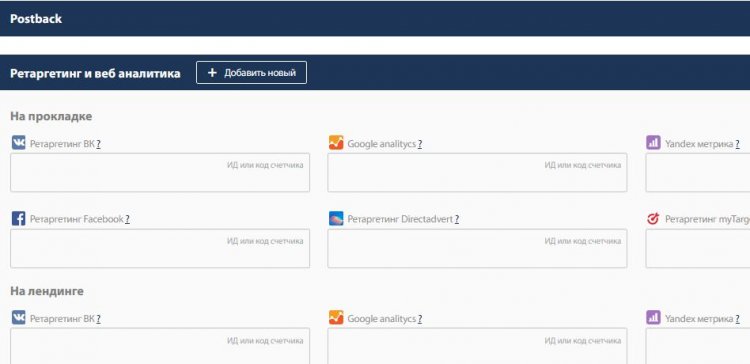Open help question mark for Ретаргетинг Facebook
The image size is (750, 364).
tap(127, 220)
